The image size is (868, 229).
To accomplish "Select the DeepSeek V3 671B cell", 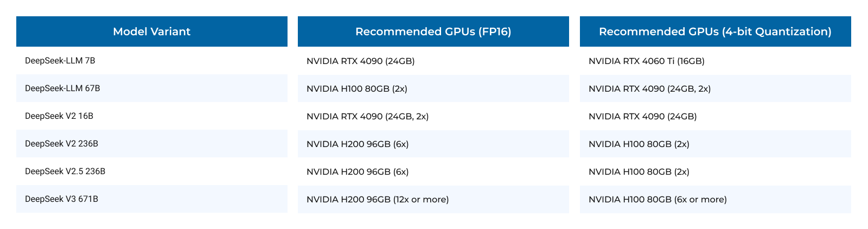I will click(61, 199).
